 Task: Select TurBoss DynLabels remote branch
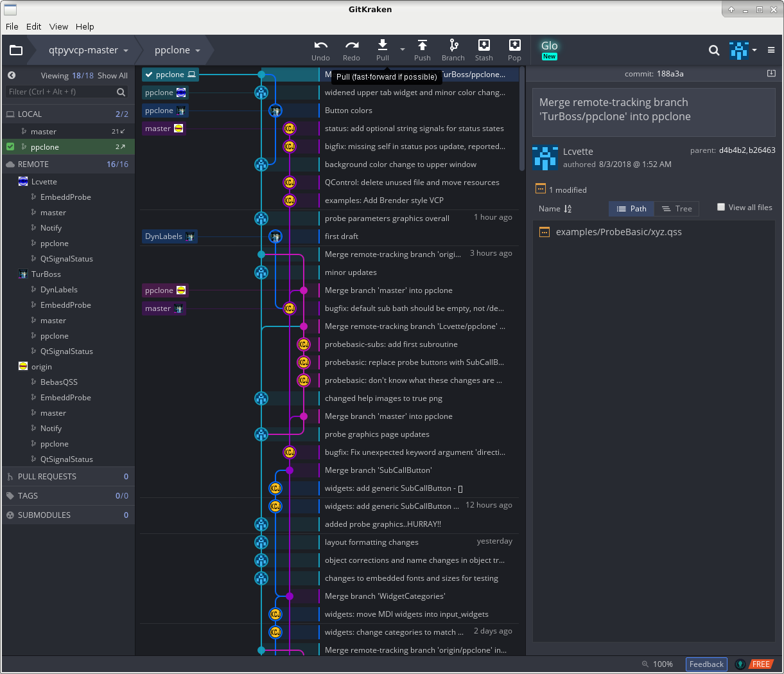click(68, 290)
